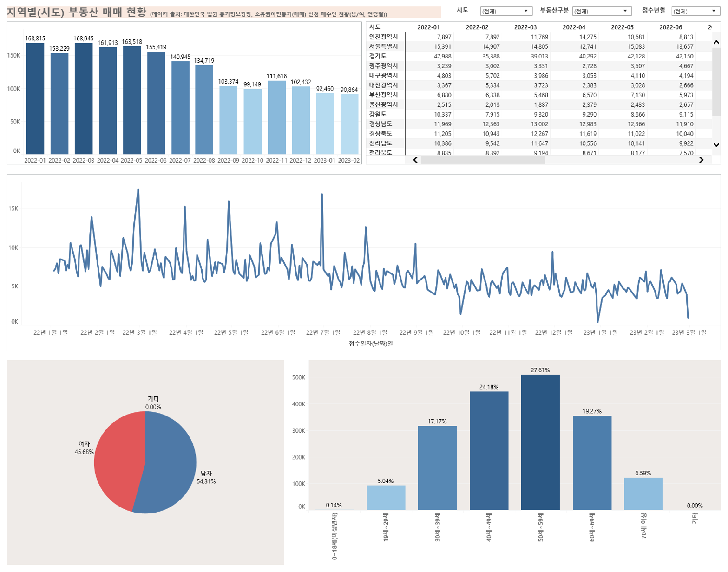
Task: Click the 여자 45.68% pie label
Action: tap(84, 448)
